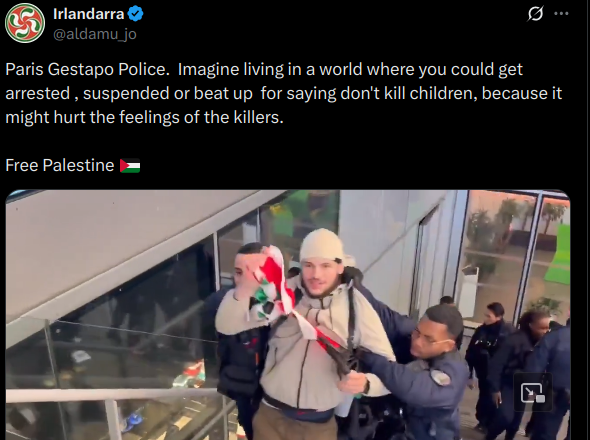The image size is (590, 440).
Task: Click the "Paris Gestapo Police." sentence
Action: pos(87,70)
